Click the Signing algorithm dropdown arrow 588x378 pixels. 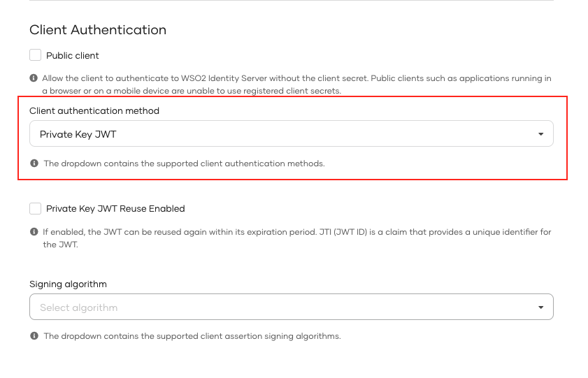coord(540,307)
